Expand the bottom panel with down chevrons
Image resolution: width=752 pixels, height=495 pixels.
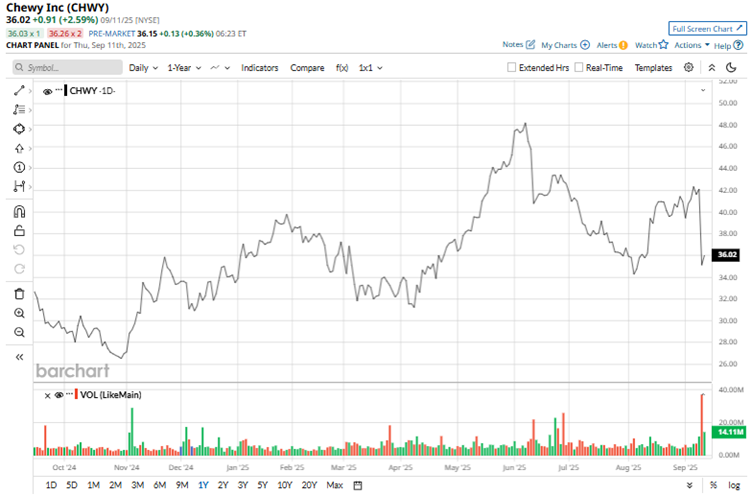point(690,485)
